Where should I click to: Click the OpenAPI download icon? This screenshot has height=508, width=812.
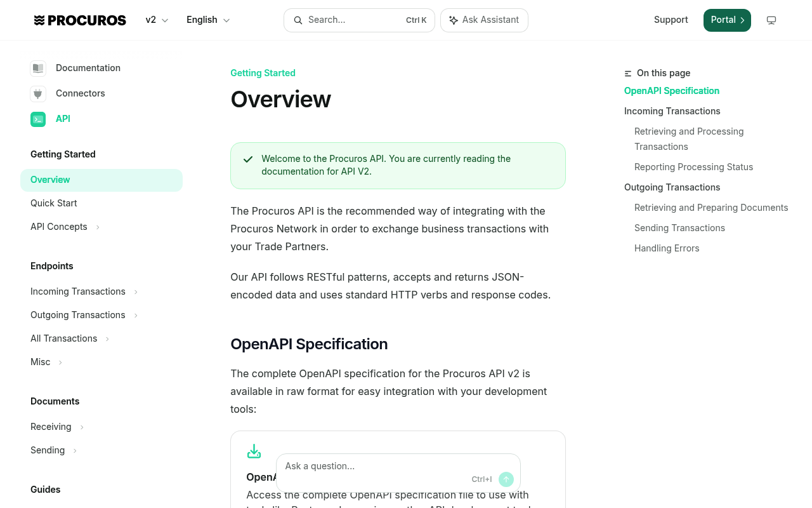tap(254, 451)
